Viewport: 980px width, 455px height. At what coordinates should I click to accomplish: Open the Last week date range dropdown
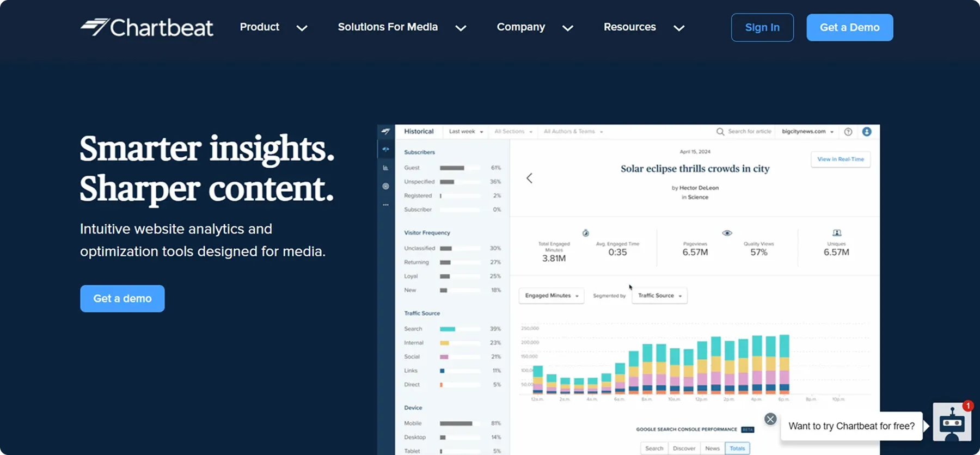pos(466,132)
